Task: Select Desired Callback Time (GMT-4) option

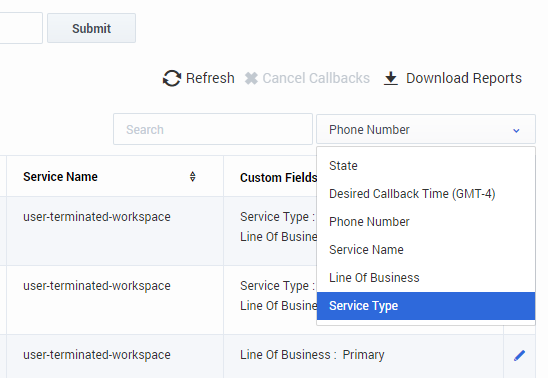Action: 426,194
